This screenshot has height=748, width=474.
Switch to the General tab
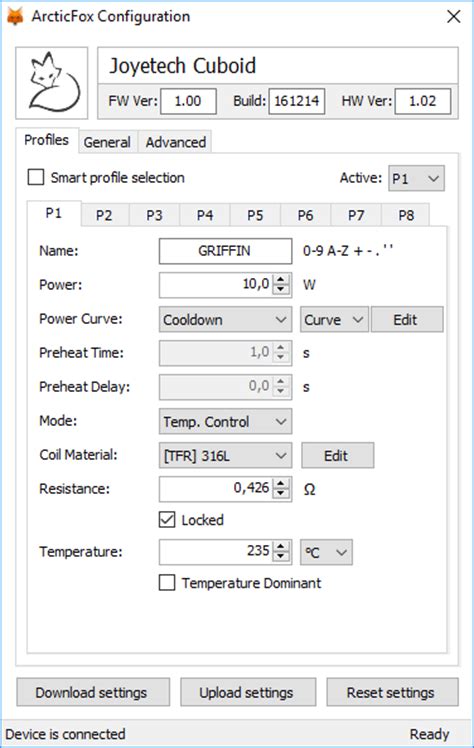[108, 142]
